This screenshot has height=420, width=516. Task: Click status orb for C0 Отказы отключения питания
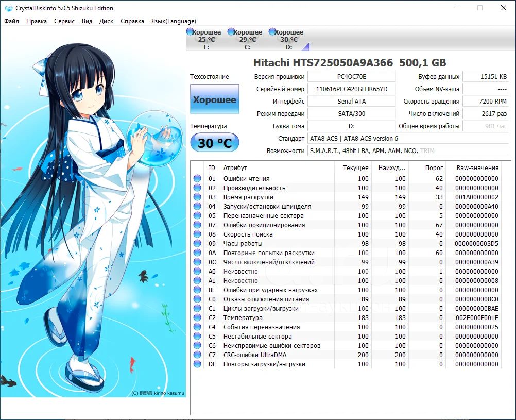tap(197, 299)
